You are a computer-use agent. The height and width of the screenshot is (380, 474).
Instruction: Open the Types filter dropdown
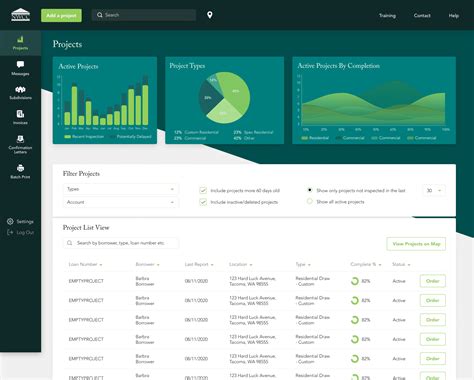pyautogui.click(x=121, y=189)
